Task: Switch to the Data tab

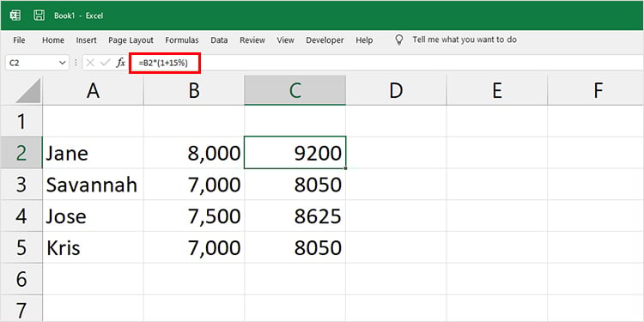Action: click(219, 40)
